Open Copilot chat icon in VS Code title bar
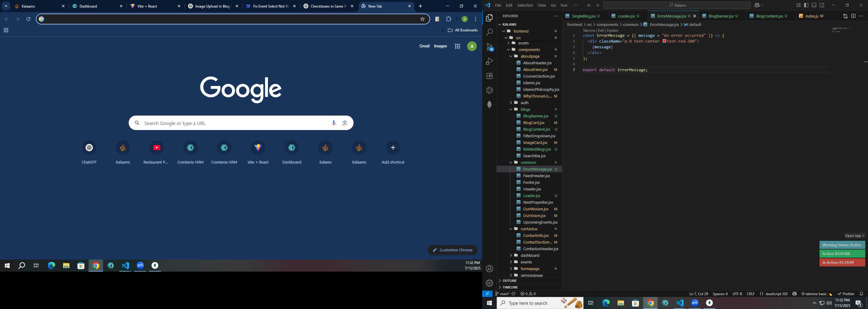Screen dimensions: 868x309 pos(758,5)
